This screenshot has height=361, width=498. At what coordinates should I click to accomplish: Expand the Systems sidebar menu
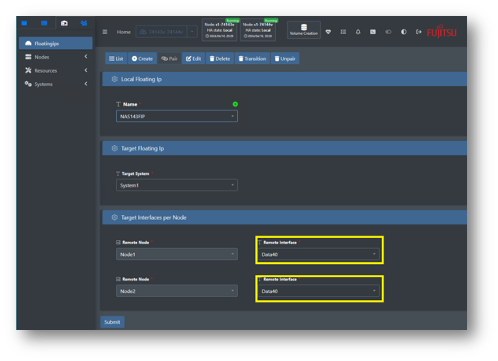point(56,84)
